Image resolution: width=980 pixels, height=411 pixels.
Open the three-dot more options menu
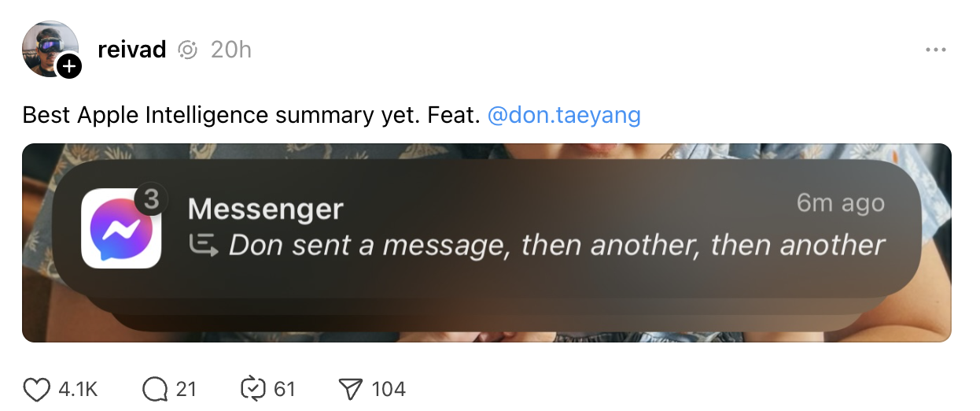coord(935,50)
